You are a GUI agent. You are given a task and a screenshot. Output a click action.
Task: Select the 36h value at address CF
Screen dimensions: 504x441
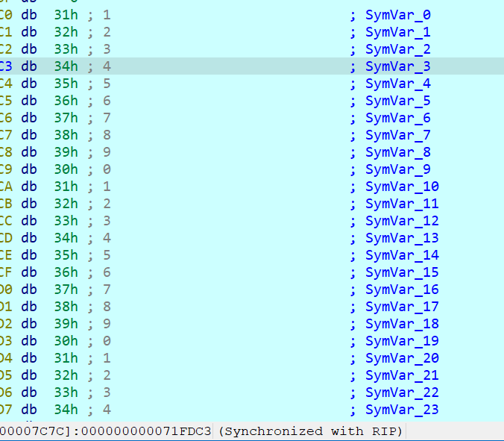pos(66,272)
